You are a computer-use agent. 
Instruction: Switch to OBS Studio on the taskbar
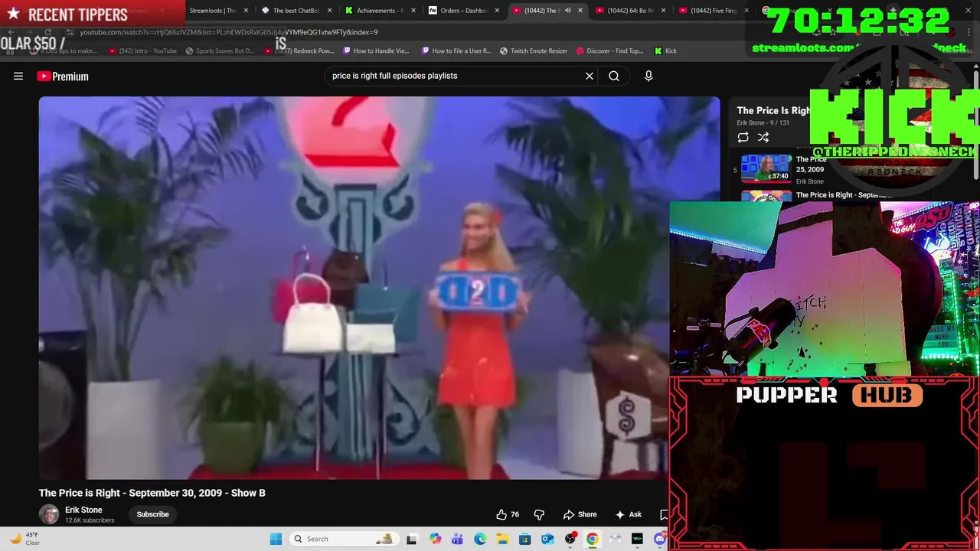click(x=570, y=539)
